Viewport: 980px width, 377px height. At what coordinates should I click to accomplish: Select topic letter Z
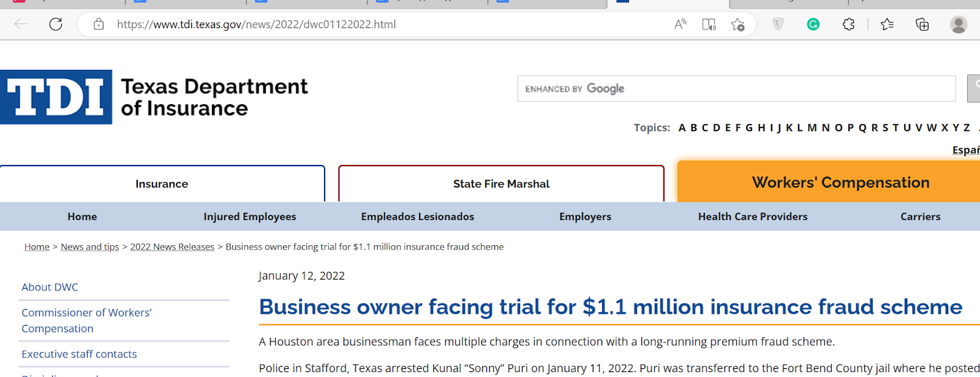967,128
